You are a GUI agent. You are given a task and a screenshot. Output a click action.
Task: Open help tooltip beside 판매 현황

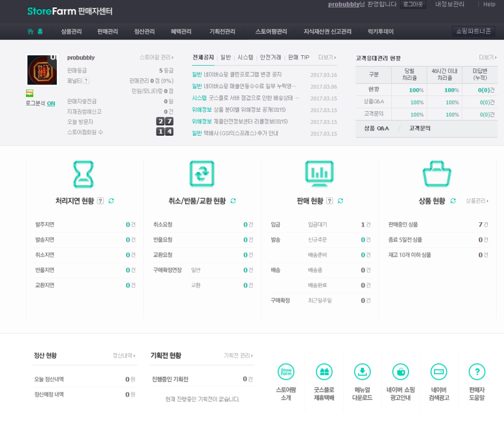[329, 201]
